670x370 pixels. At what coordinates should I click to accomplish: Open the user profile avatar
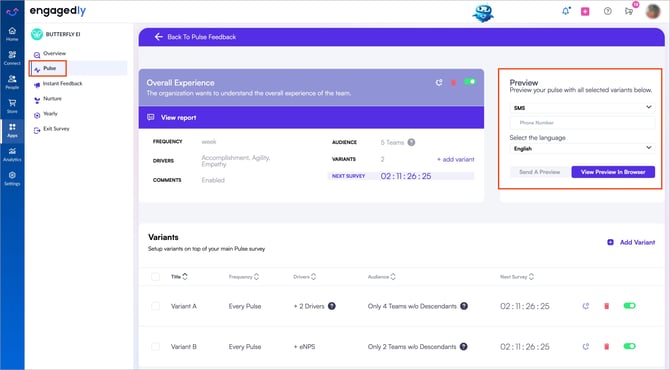pos(653,12)
